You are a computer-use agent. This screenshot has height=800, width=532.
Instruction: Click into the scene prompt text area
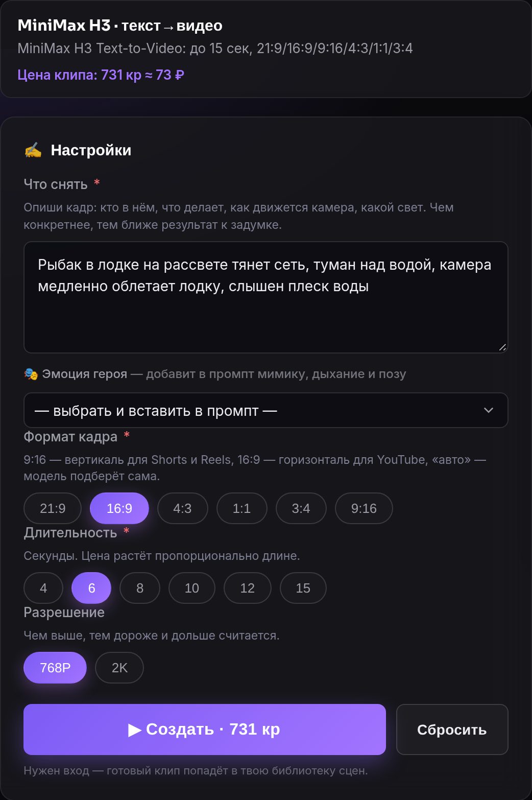pos(266,297)
